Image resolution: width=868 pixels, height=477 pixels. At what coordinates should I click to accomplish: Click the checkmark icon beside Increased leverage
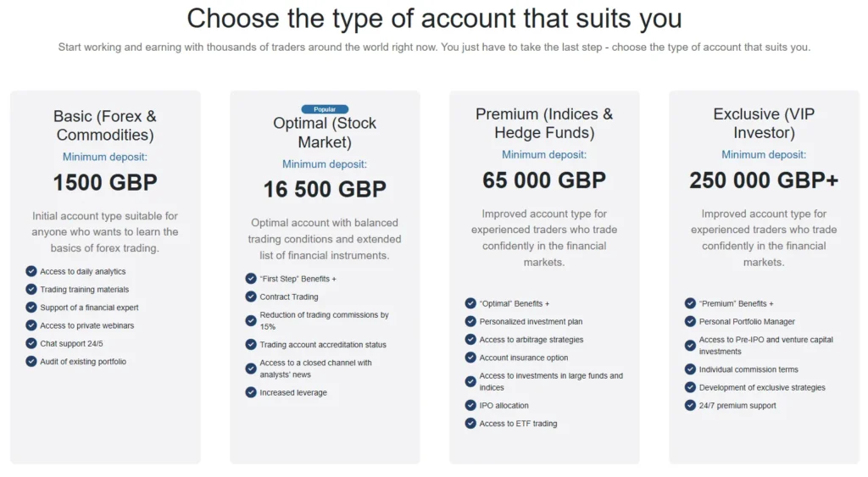[x=251, y=392]
